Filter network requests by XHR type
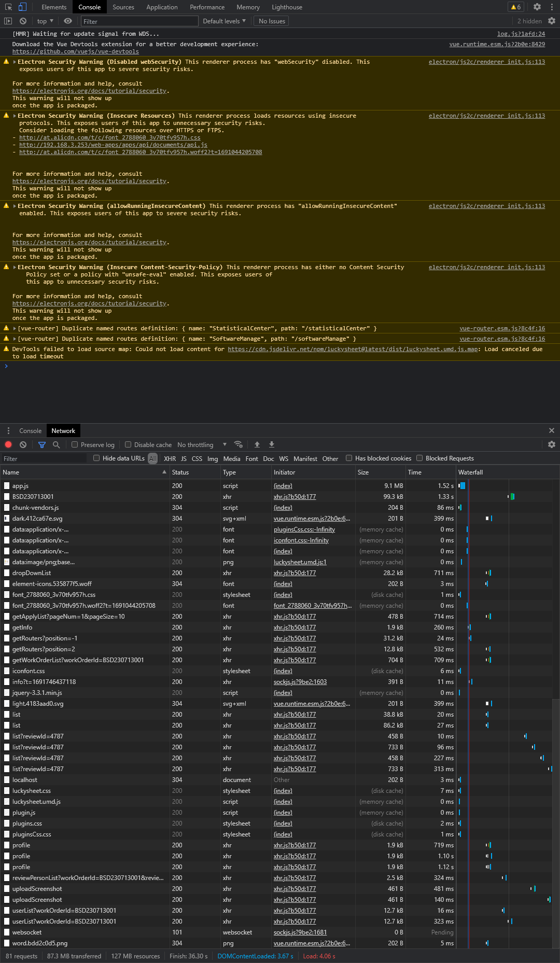Screen dimensions: 560x963 click(170, 459)
